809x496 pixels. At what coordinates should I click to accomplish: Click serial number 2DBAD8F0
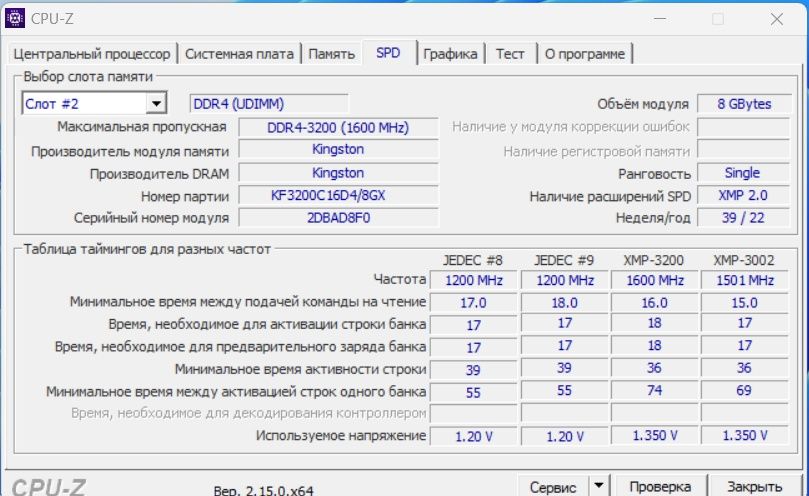(x=338, y=218)
